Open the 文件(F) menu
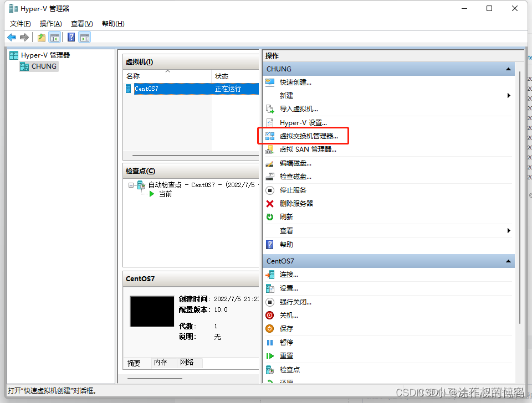The width and height of the screenshot is (532, 403). 20,24
